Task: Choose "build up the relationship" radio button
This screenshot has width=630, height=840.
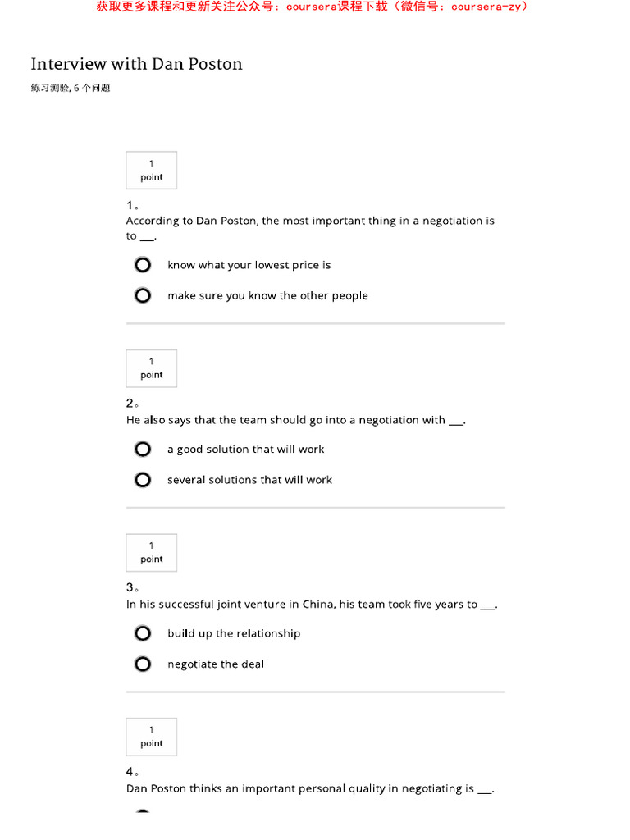Action: tap(143, 633)
